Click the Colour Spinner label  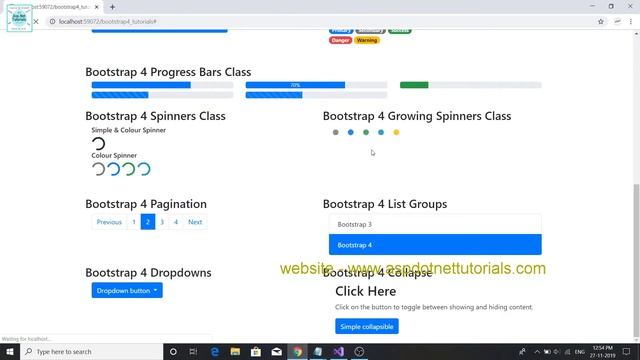tap(114, 155)
